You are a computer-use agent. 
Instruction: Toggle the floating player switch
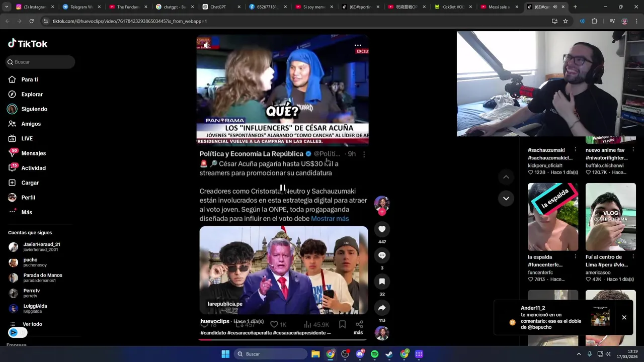[x=18, y=332]
